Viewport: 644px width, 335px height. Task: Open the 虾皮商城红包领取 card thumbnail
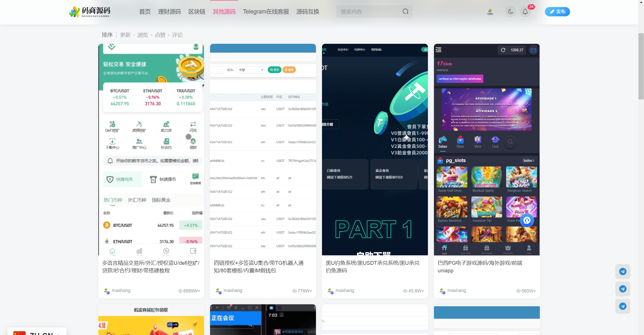tap(151, 320)
